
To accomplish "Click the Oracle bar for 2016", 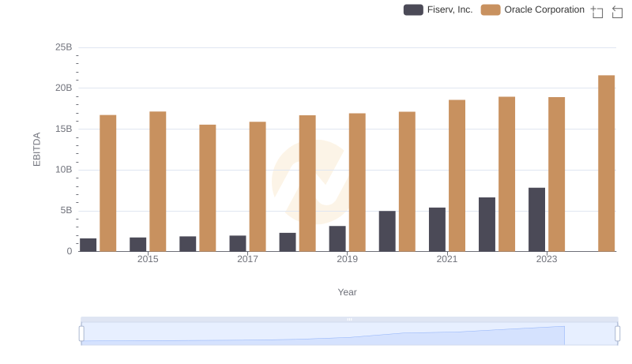I will pyautogui.click(x=208, y=189).
